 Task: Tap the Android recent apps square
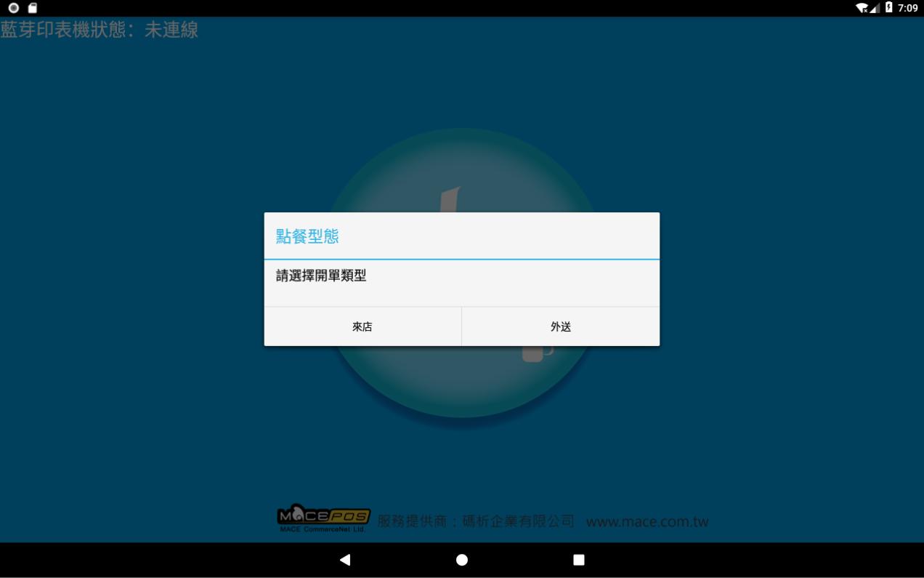click(579, 560)
